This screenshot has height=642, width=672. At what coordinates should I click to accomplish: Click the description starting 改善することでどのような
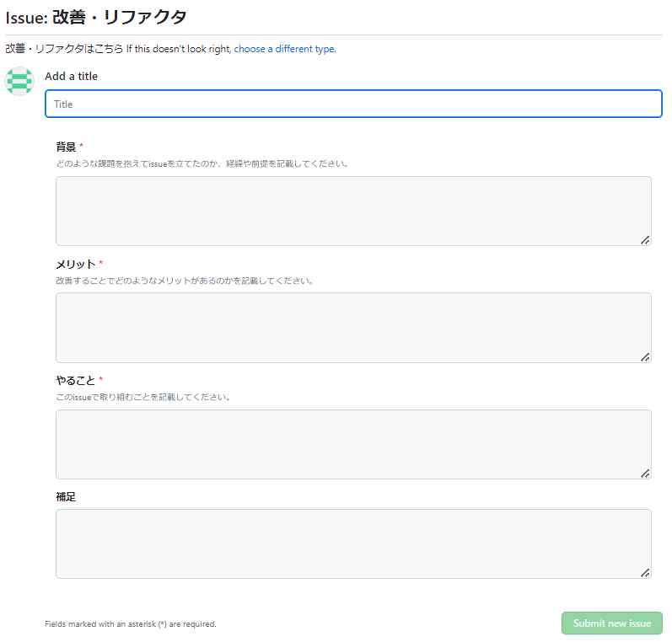coord(185,281)
